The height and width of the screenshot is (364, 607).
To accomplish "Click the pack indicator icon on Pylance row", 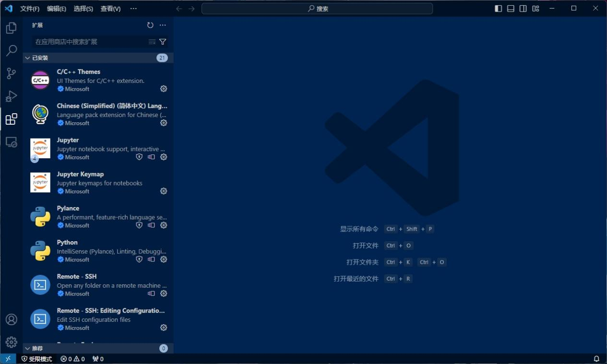I will (x=151, y=225).
